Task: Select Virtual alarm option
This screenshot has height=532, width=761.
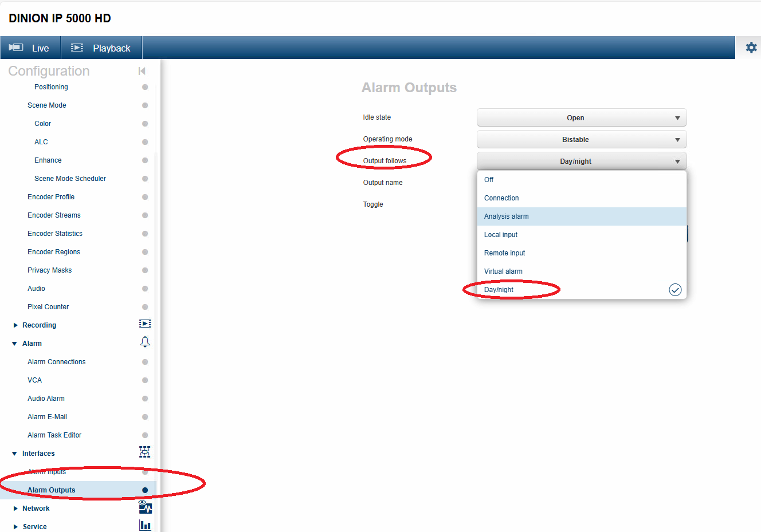Action: (582, 271)
